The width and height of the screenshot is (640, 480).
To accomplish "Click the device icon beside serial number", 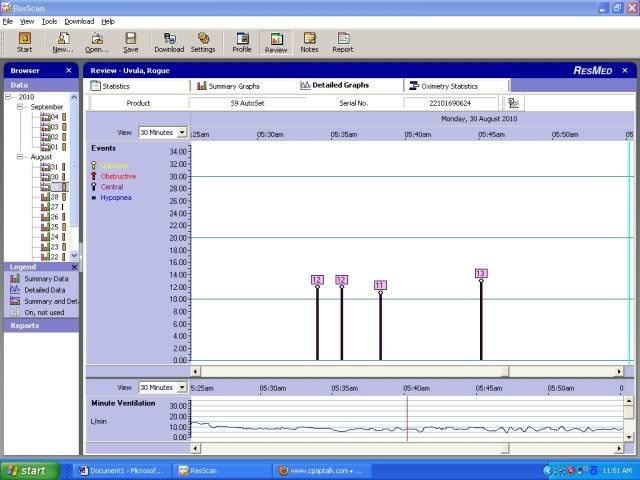I will coord(513,103).
